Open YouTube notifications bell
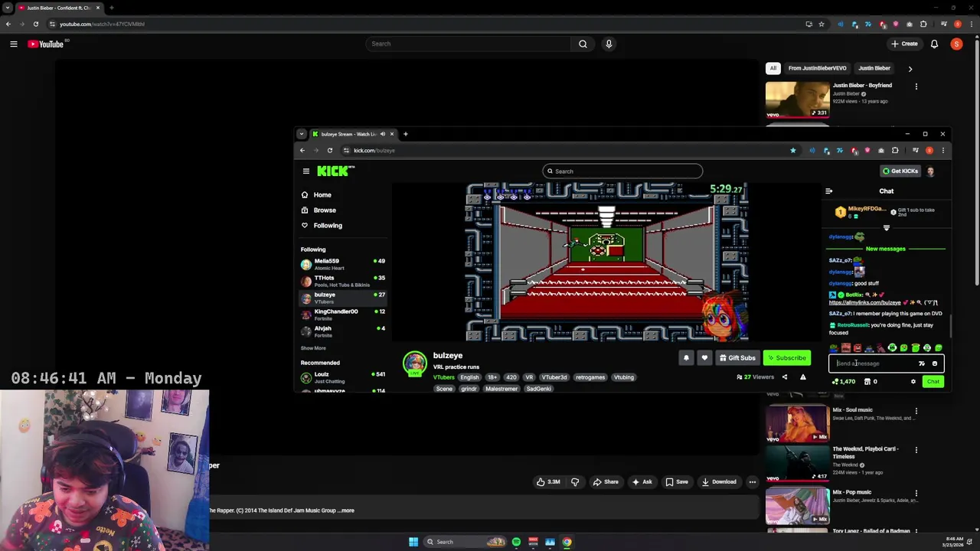Screen dimensions: 980x551 (x=934, y=44)
